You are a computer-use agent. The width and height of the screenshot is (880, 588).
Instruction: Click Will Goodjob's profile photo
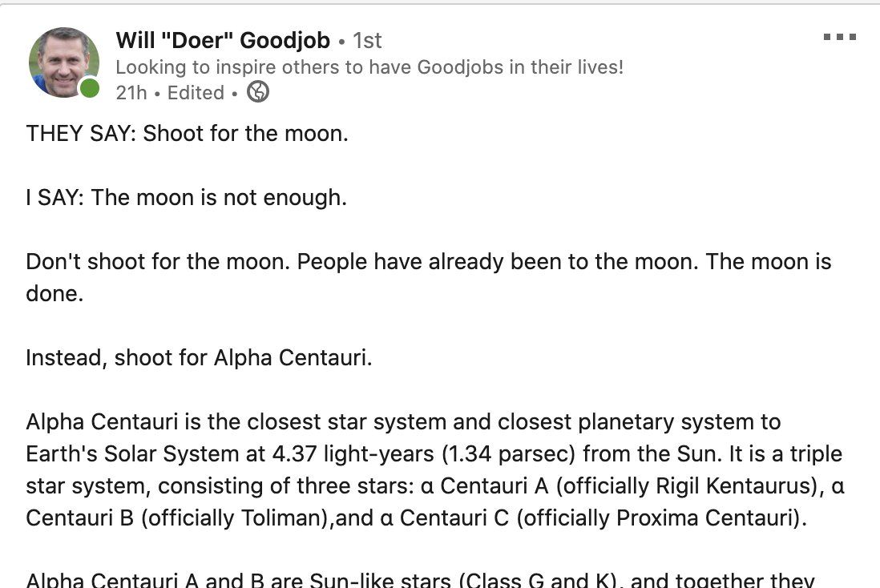tap(64, 62)
